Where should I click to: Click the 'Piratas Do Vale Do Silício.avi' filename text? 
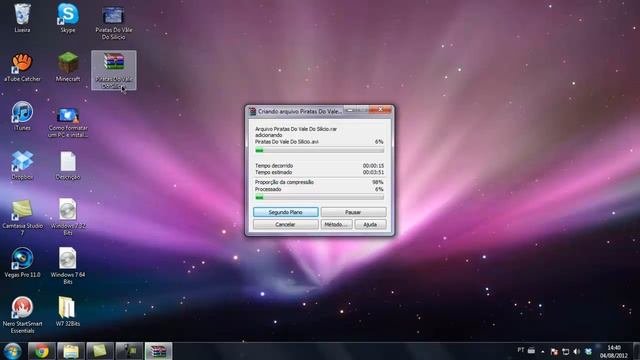pos(287,142)
